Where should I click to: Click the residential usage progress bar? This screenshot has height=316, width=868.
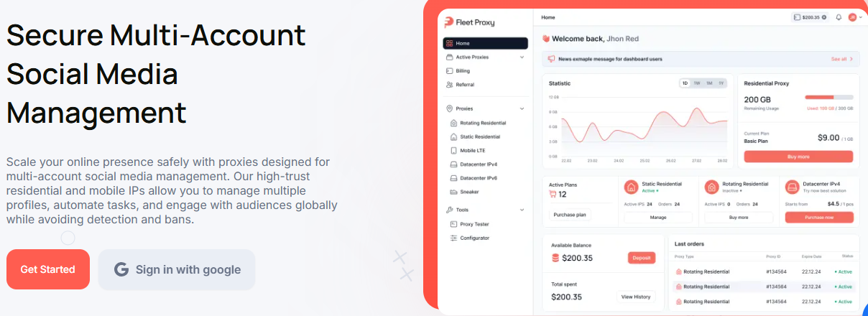click(828, 97)
